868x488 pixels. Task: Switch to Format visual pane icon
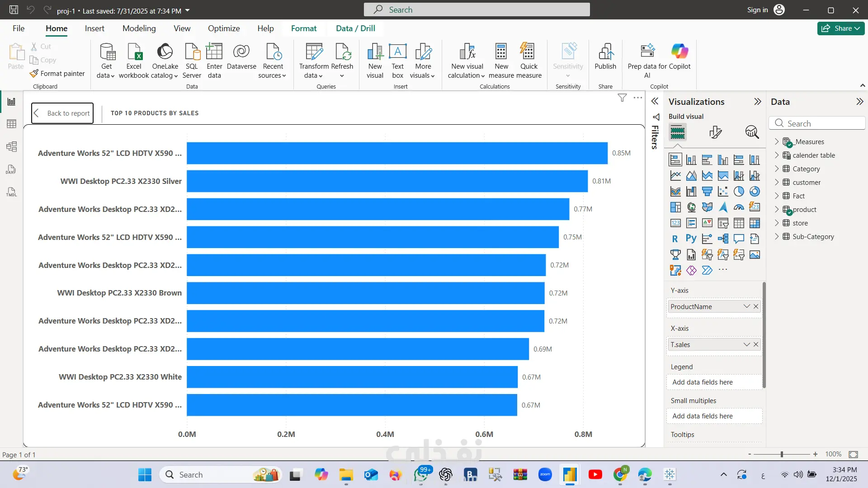(x=715, y=132)
